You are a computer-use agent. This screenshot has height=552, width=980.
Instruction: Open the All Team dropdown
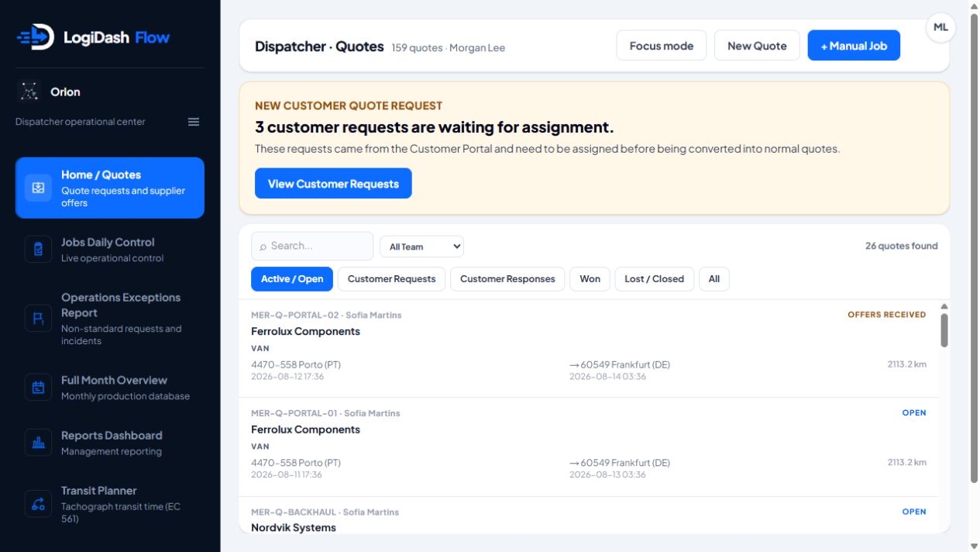421,247
